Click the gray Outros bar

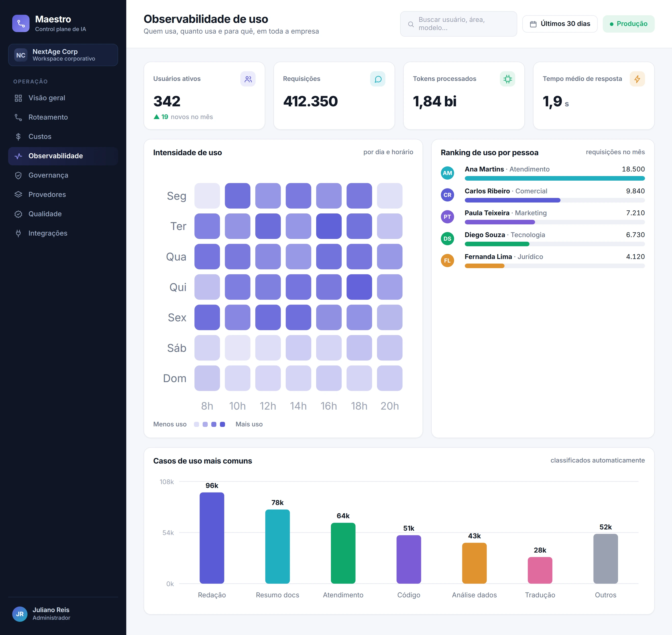click(x=606, y=559)
